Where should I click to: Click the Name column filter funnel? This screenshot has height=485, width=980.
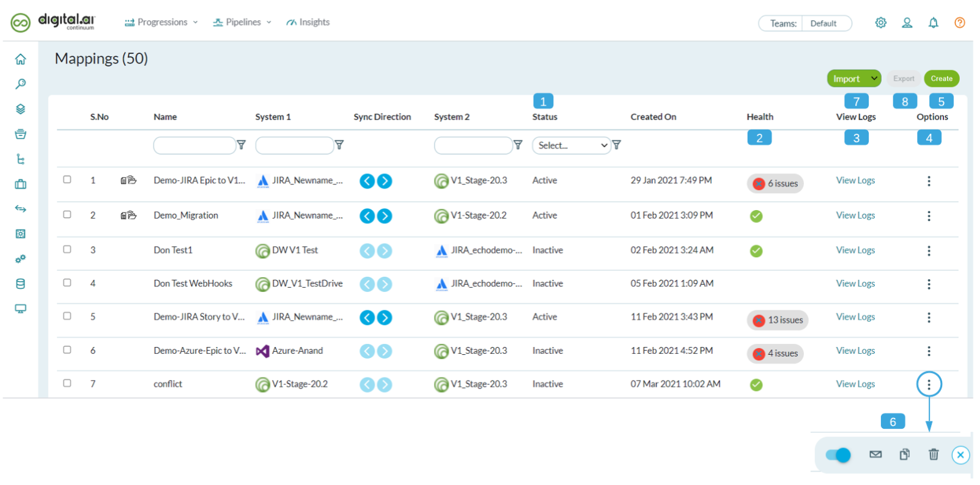[241, 145]
